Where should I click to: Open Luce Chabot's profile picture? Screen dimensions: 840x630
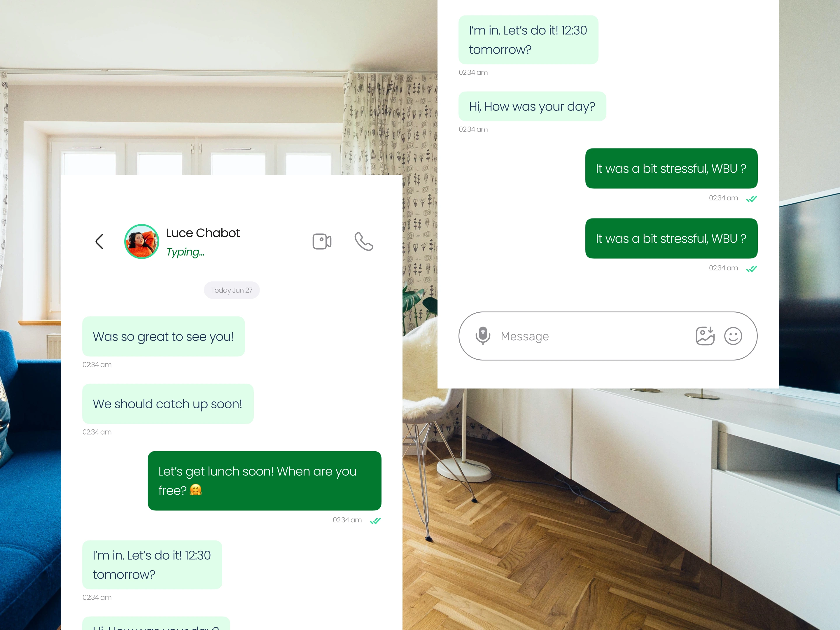142,242
